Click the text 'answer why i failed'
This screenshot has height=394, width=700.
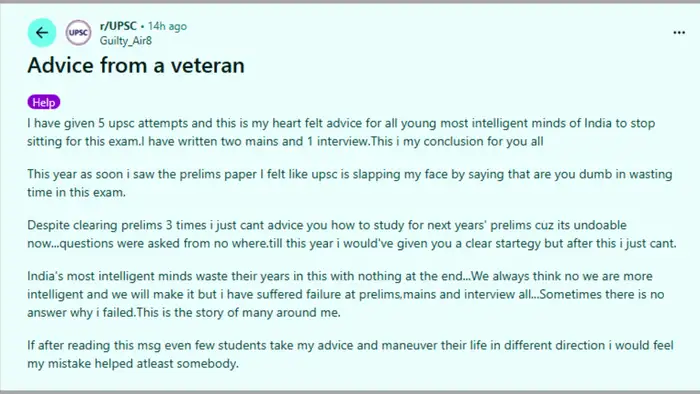pos(81,313)
